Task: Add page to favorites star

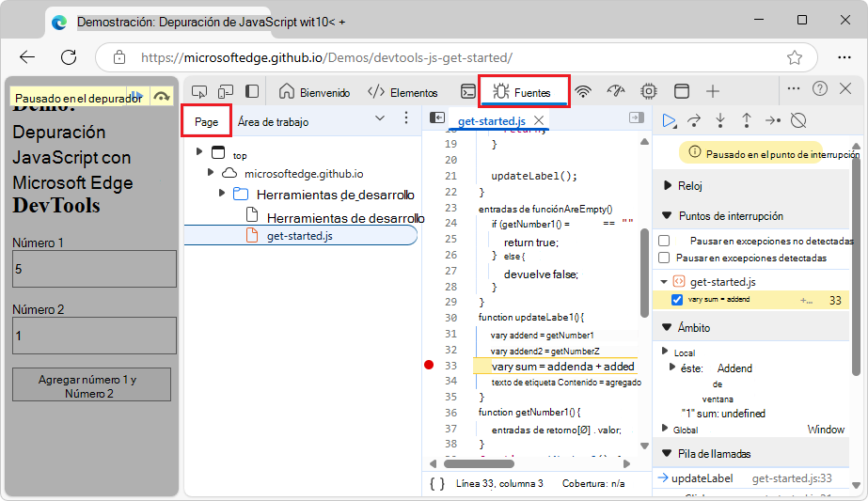Action: (x=795, y=57)
